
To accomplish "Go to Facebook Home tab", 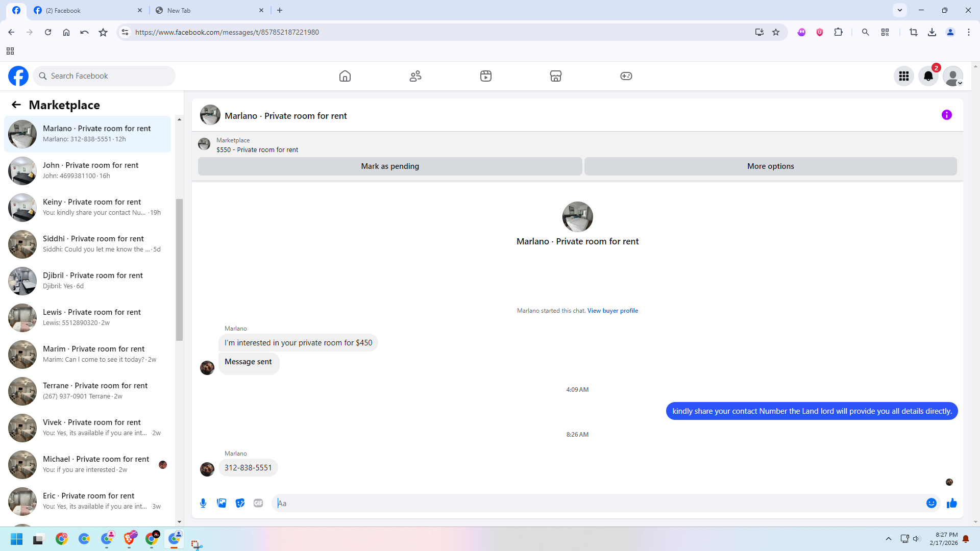I will (345, 76).
